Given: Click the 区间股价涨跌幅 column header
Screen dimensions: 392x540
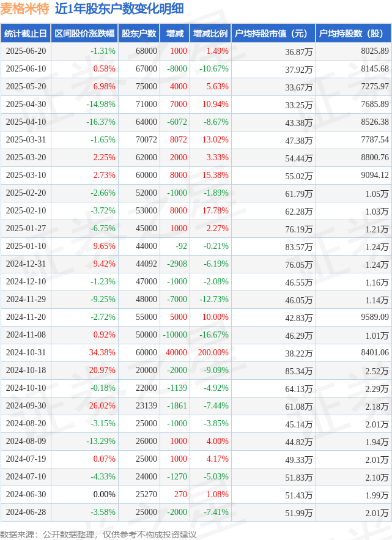Looking at the screenshot, I should (x=84, y=34).
